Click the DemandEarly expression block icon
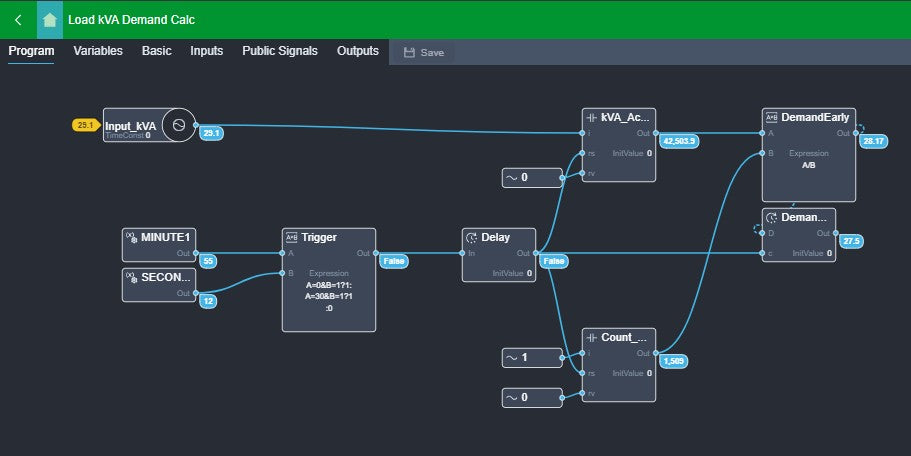911x456 pixels. pyautogui.click(x=771, y=117)
